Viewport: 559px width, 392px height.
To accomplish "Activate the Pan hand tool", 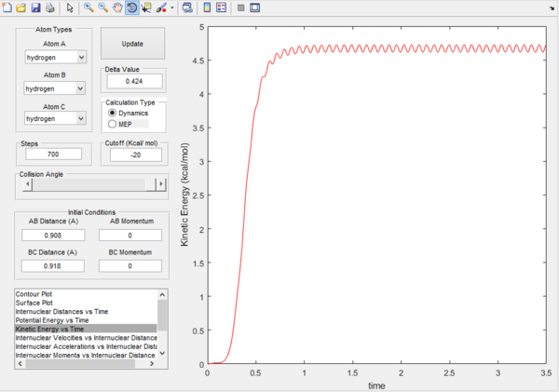I will coord(116,7).
